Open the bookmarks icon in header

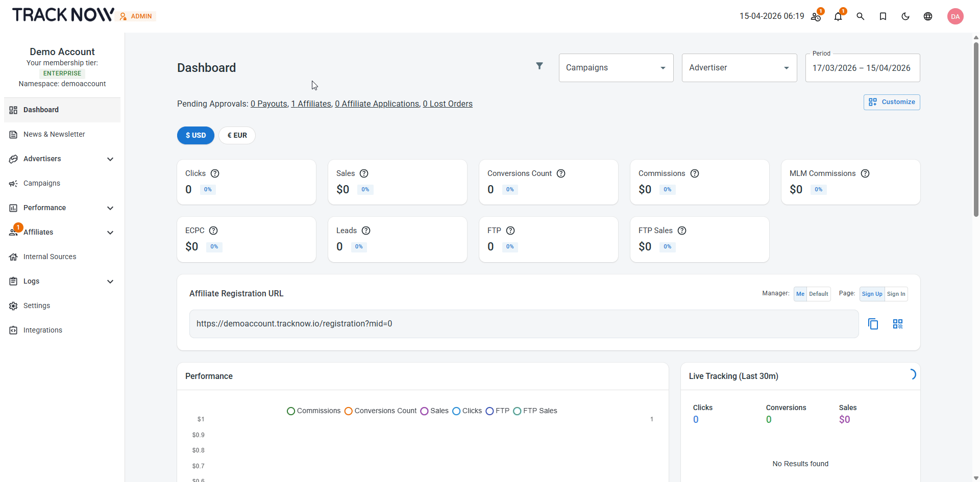click(x=883, y=16)
